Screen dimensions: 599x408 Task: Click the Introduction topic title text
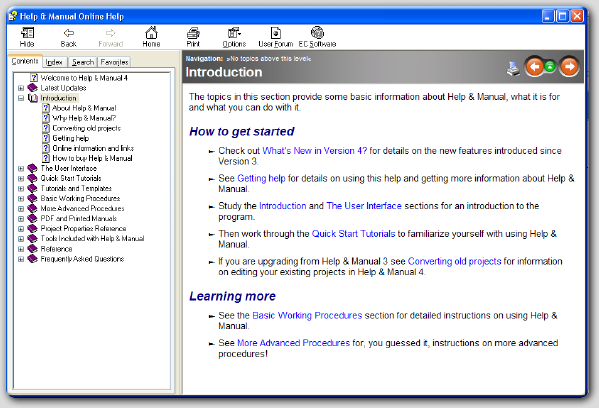[224, 72]
